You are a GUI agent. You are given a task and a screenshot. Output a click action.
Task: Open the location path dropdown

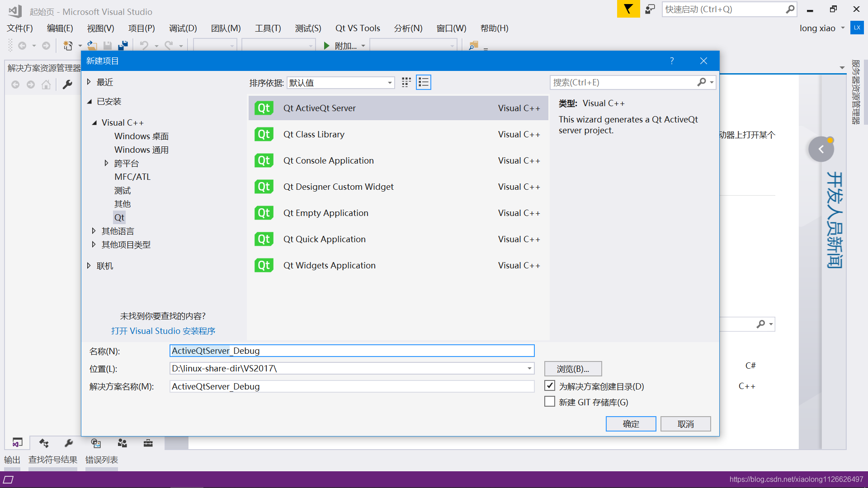pyautogui.click(x=529, y=368)
